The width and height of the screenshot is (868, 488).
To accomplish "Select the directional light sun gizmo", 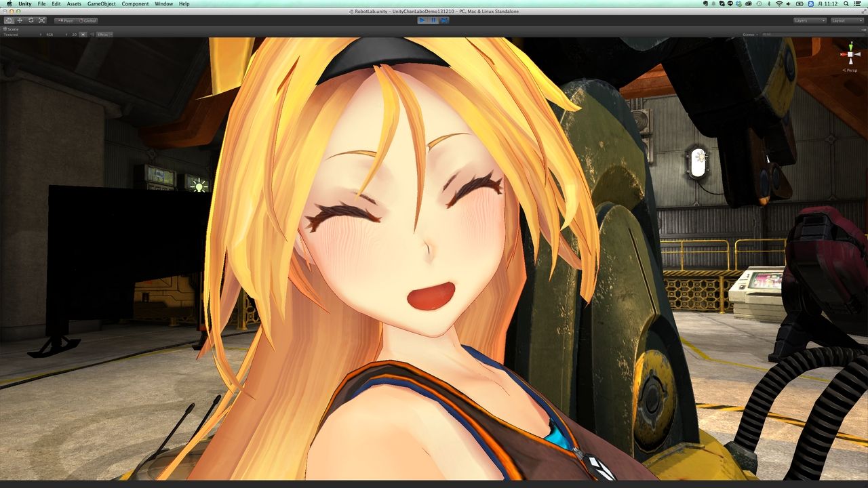I will (x=199, y=185).
